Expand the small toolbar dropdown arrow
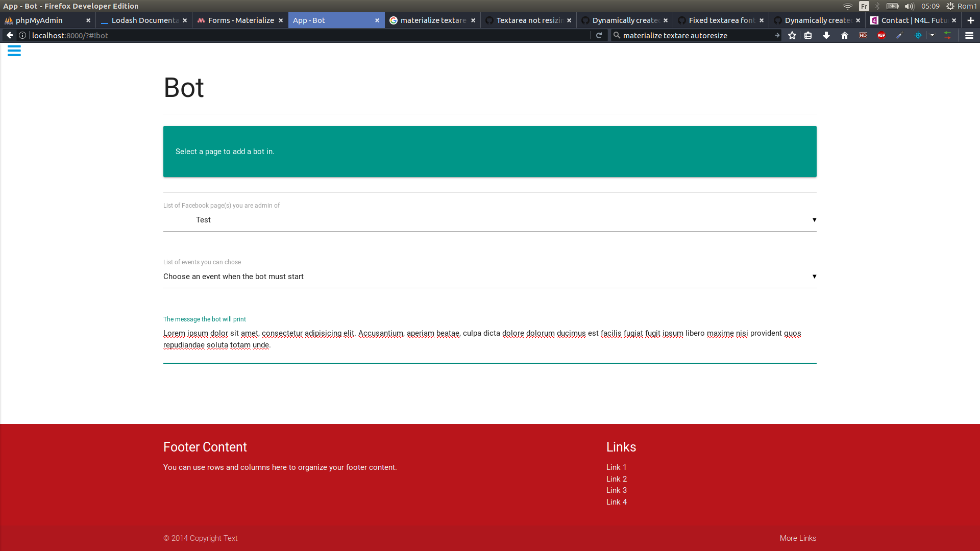Screen dimensions: 980x551 (932, 35)
